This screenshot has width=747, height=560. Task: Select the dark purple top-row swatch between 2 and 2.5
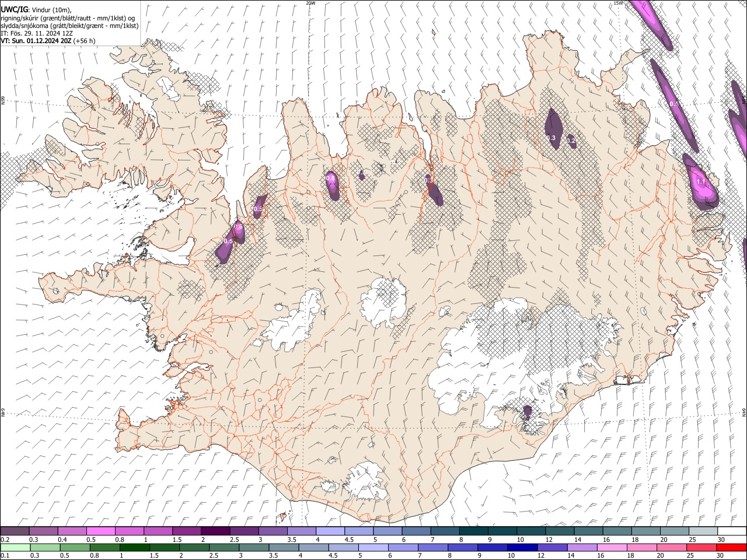coord(215,531)
